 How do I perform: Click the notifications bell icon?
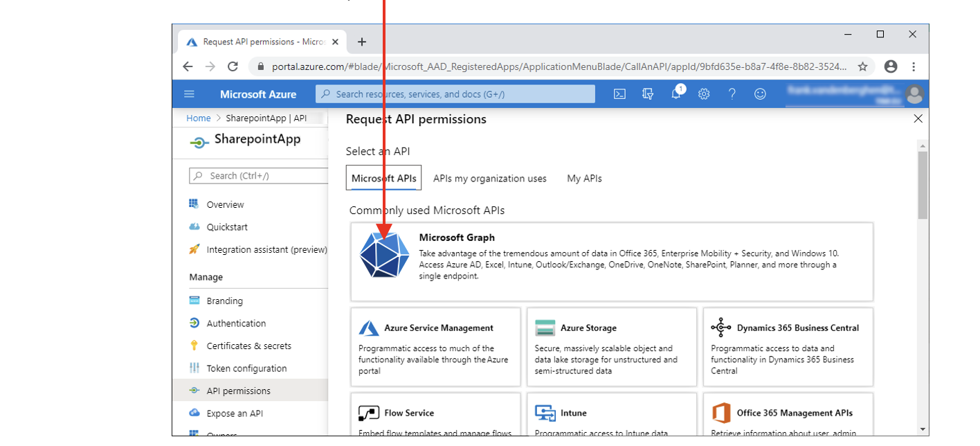pos(676,94)
